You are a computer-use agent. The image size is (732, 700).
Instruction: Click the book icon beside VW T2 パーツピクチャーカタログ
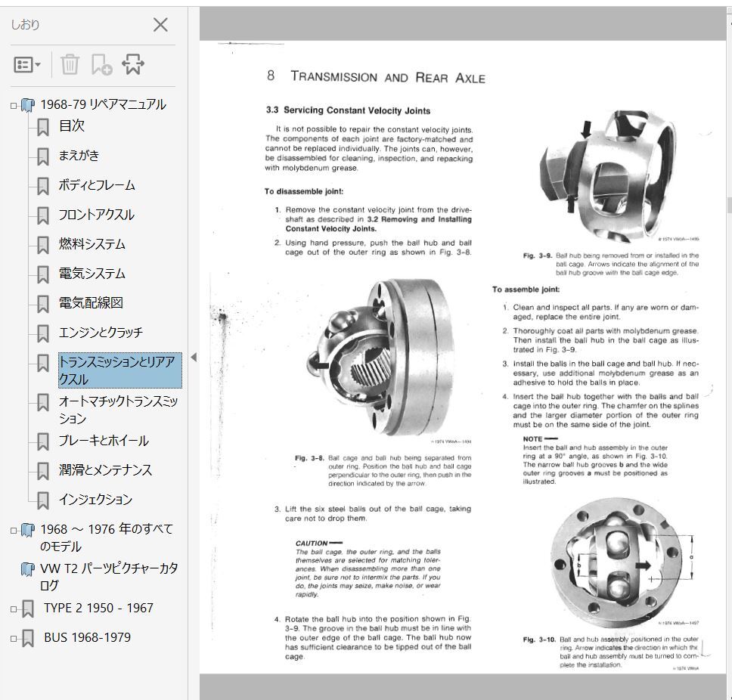(28, 569)
